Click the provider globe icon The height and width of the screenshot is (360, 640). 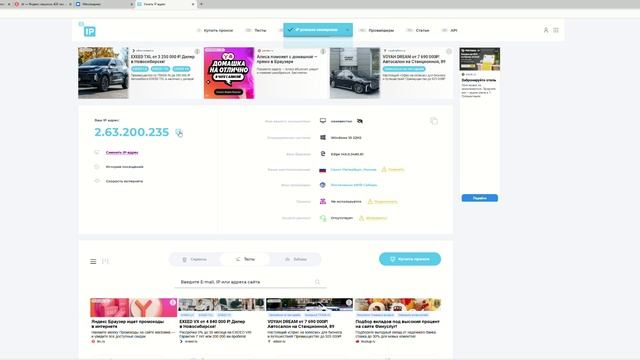(x=322, y=185)
